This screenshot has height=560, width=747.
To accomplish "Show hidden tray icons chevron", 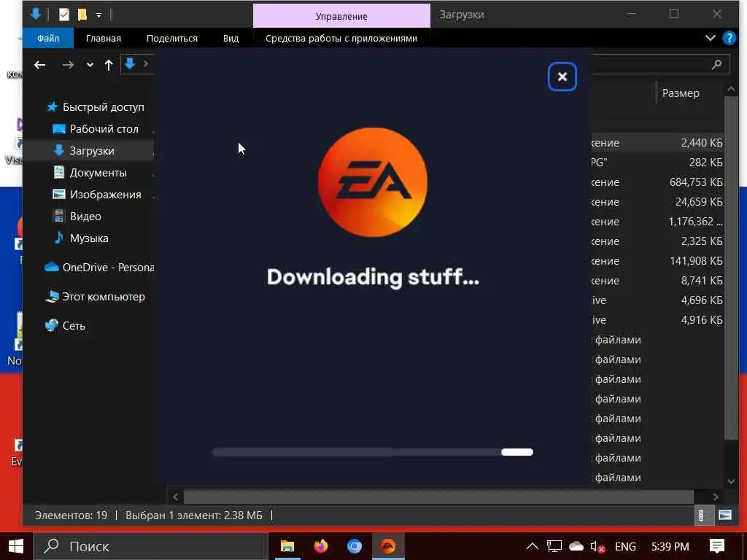I will 532,546.
